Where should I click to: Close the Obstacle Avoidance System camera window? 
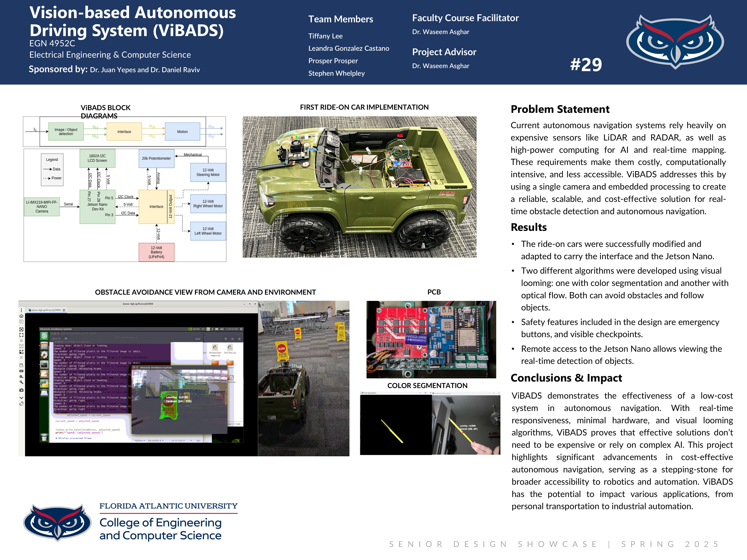pos(134,368)
